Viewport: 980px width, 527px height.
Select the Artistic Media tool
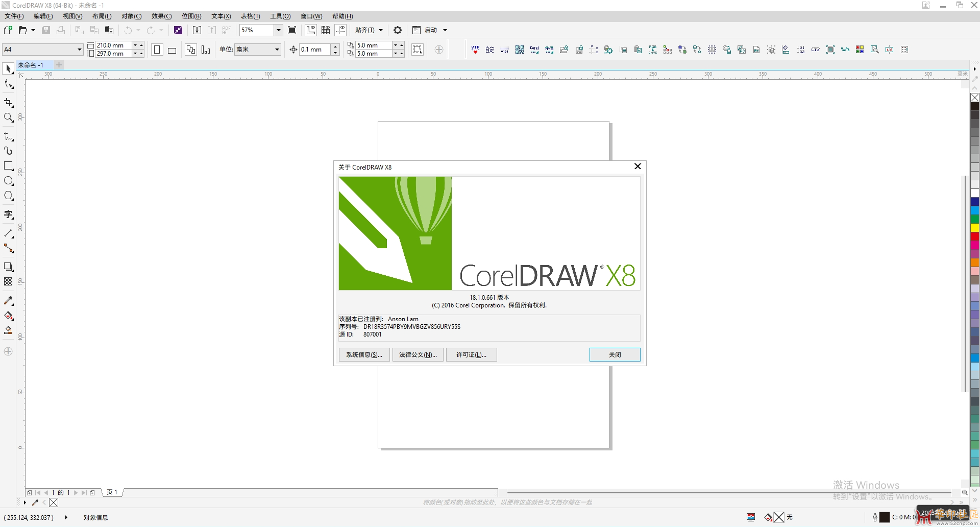(8, 151)
